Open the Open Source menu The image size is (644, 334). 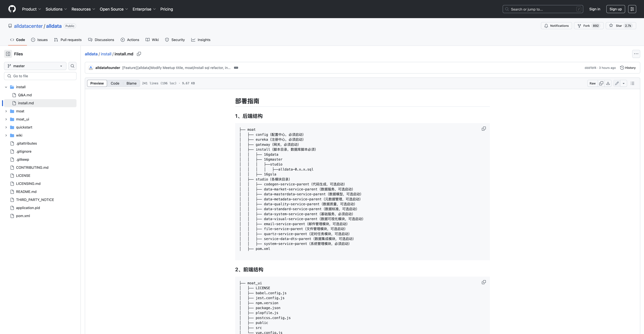click(114, 9)
